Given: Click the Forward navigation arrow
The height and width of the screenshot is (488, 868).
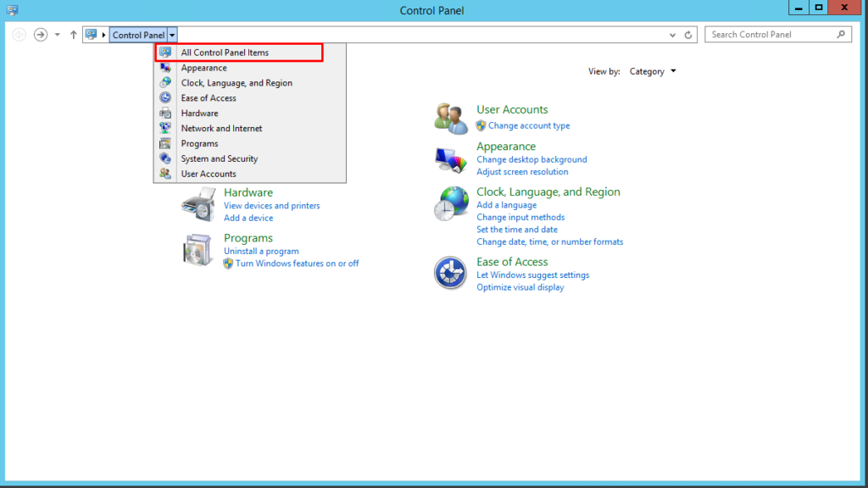Looking at the screenshot, I should point(41,34).
